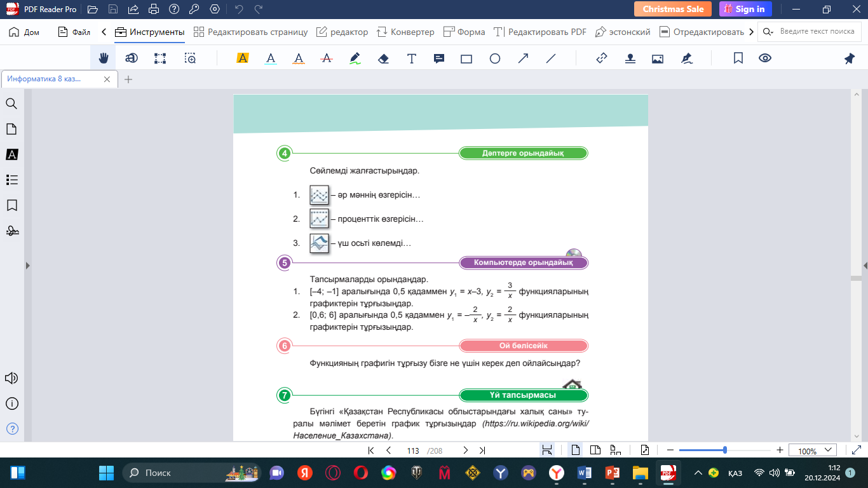868x488 pixels.
Task: Show document info from sidebar
Action: coord(11,403)
